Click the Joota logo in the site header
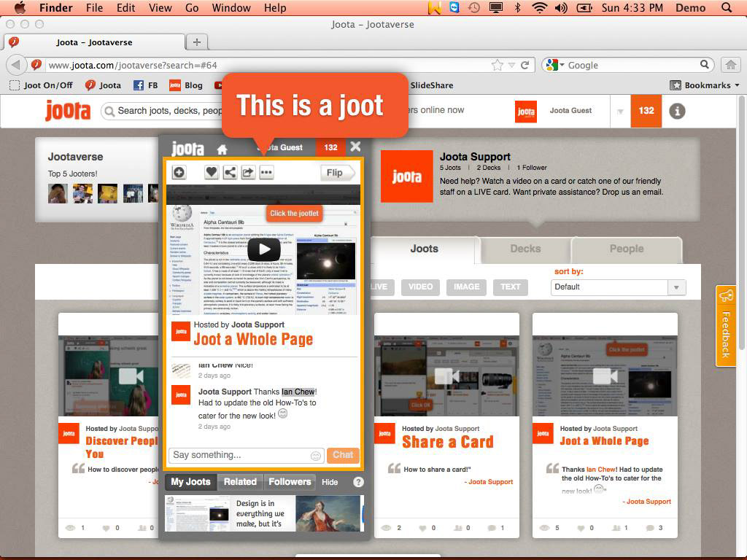Viewport: 747px width, 560px height. pos(68,111)
